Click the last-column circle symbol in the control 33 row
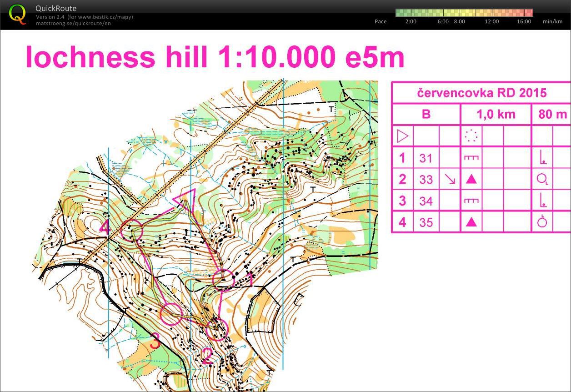The height and width of the screenshot is (392, 571). click(x=542, y=179)
